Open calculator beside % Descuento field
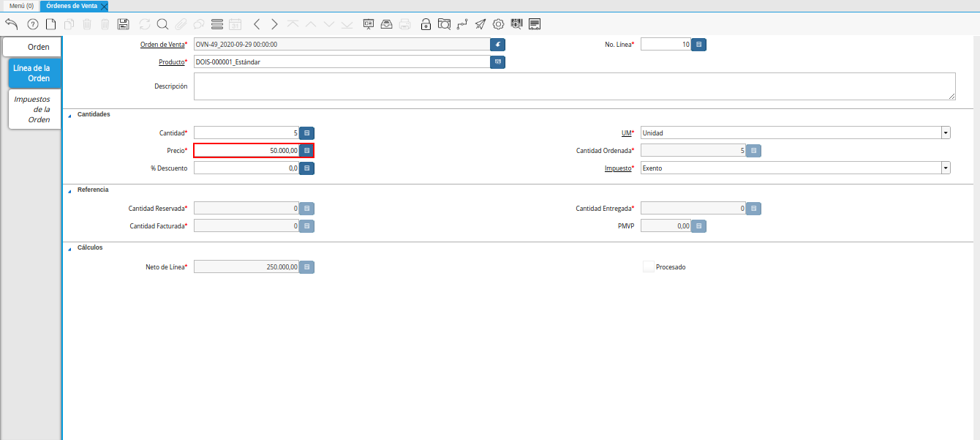 [306, 168]
